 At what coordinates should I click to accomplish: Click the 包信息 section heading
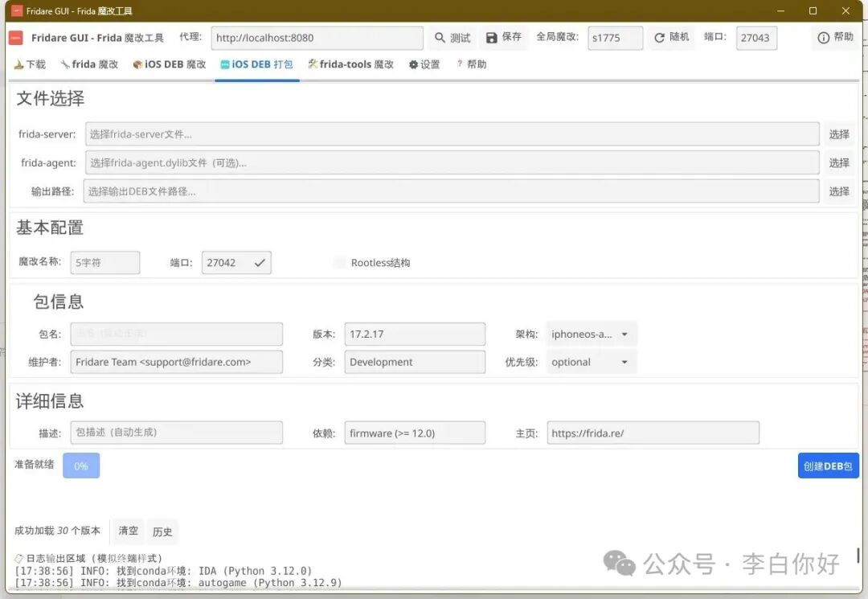point(58,302)
